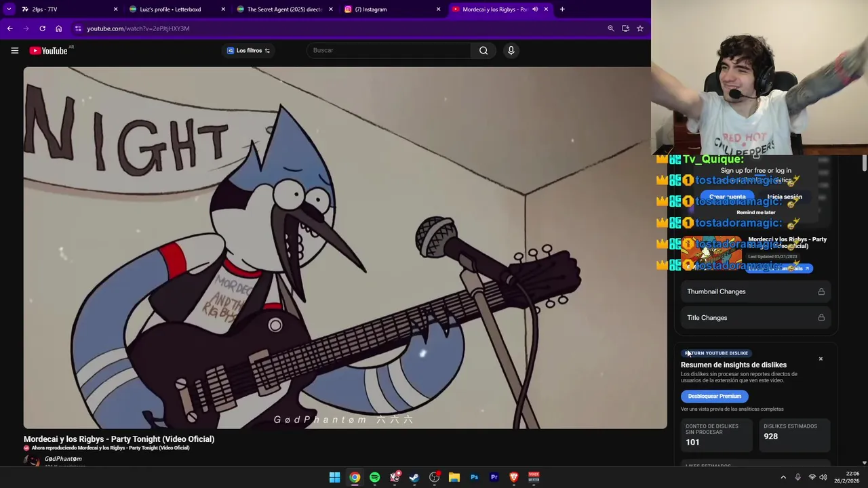
Task: Click Desbloquear Premium button
Action: click(x=714, y=396)
